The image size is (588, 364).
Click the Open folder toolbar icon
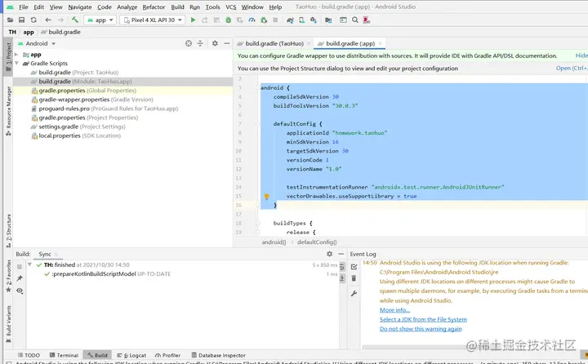click(10, 20)
